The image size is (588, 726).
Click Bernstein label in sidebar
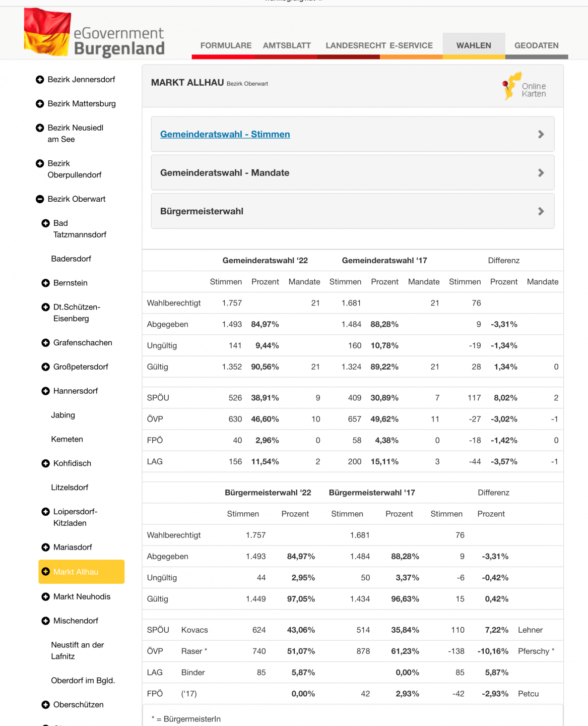point(71,283)
